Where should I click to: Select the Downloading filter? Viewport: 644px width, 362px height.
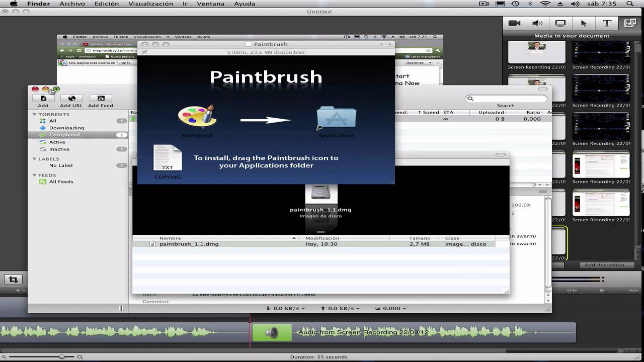(x=78, y=128)
